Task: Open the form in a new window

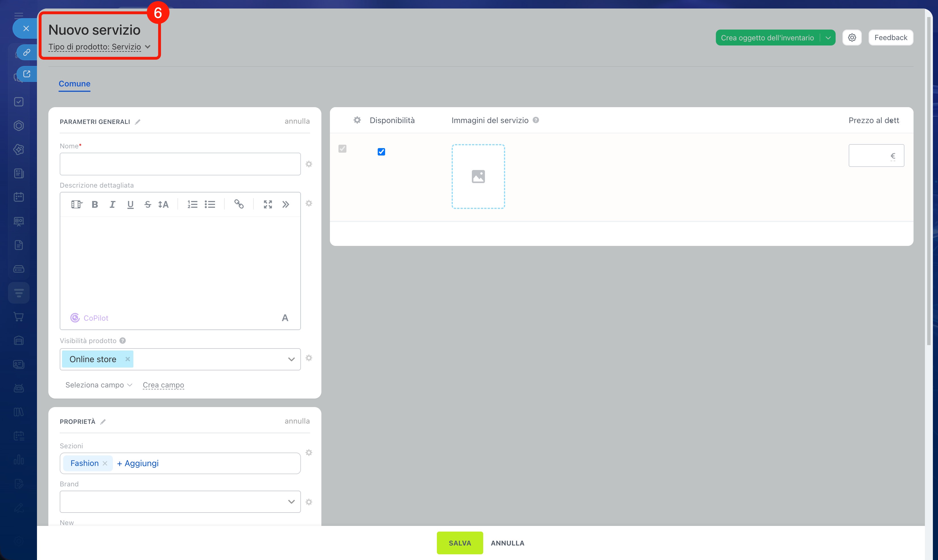Action: click(x=26, y=74)
